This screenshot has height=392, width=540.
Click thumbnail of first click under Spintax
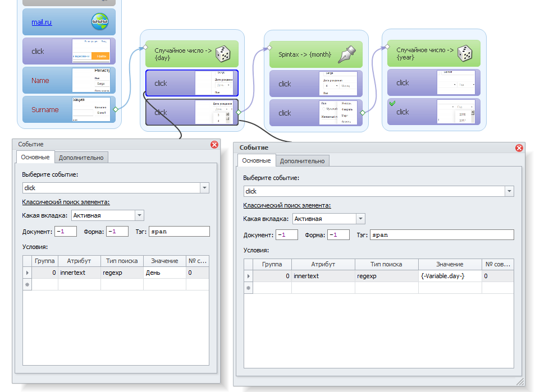tap(338, 84)
